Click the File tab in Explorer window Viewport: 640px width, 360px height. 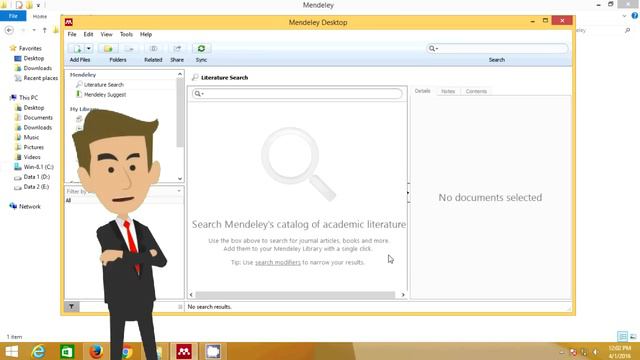coord(13,16)
